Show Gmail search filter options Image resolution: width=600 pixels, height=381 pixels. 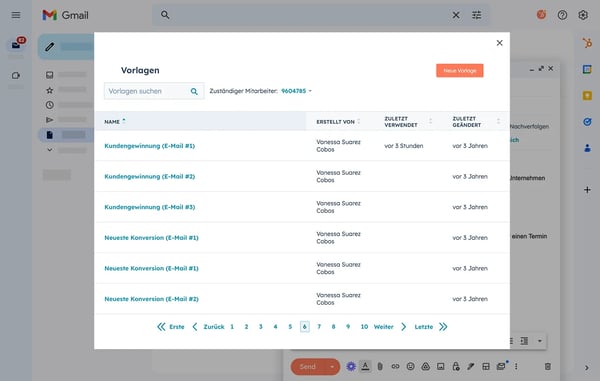click(477, 15)
